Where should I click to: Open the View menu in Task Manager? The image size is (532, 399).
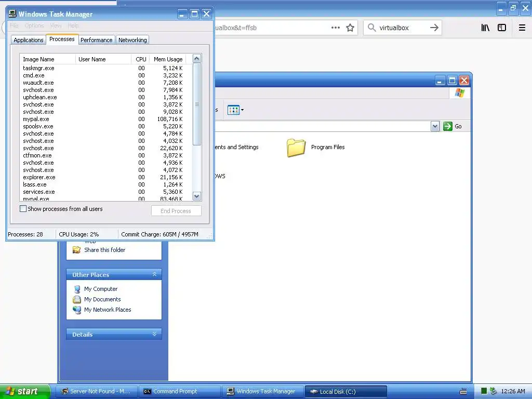pos(56,25)
